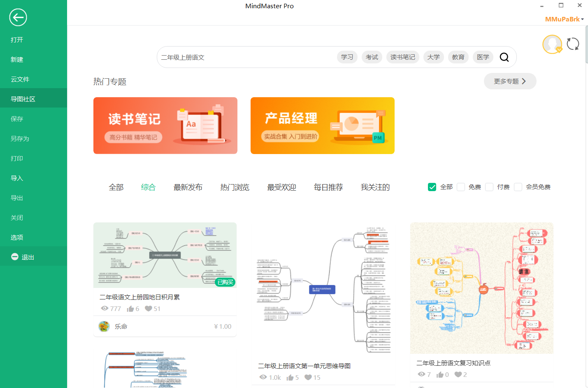Switch to the 热门浏览 tab

[x=235, y=187]
